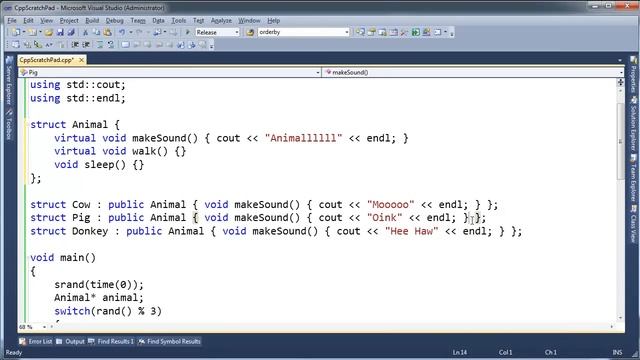640x360 pixels.
Task: Undo the last edit with Undo icon
Action: point(122,32)
